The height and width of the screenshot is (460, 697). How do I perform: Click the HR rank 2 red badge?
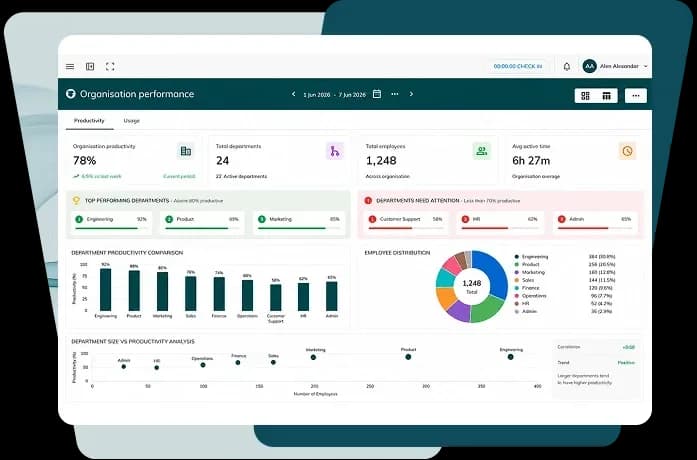[465, 219]
